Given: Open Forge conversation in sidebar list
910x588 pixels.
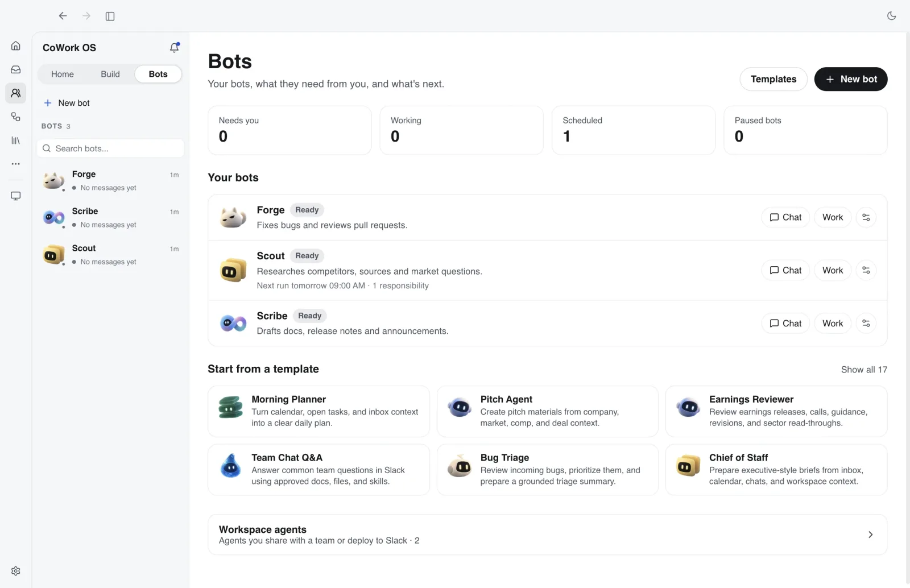Looking at the screenshot, I should tap(111, 181).
